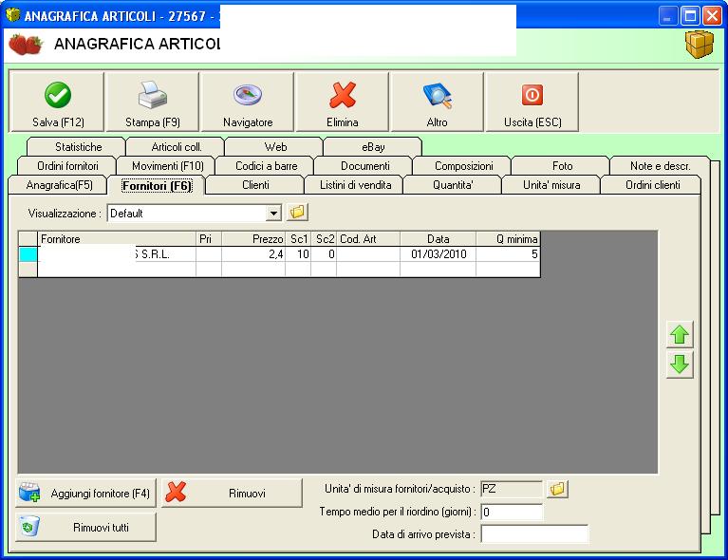
Task: Open the Quantita' tab
Action: (453, 185)
